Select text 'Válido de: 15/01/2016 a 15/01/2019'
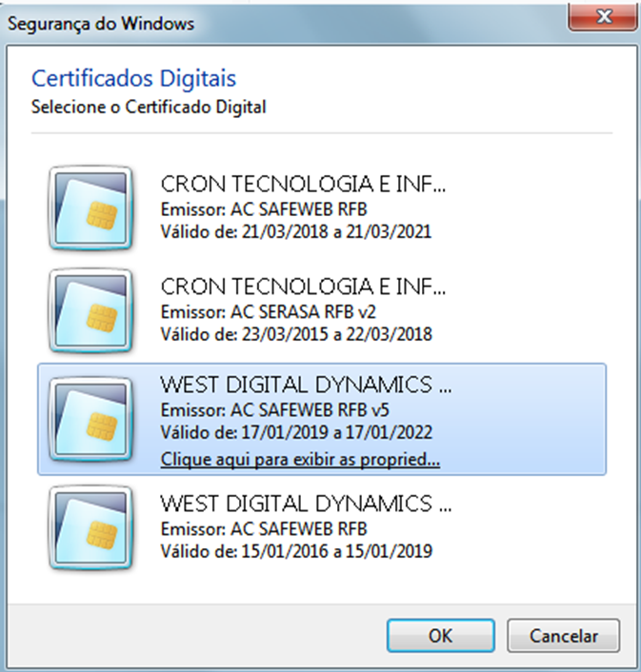 point(296,551)
